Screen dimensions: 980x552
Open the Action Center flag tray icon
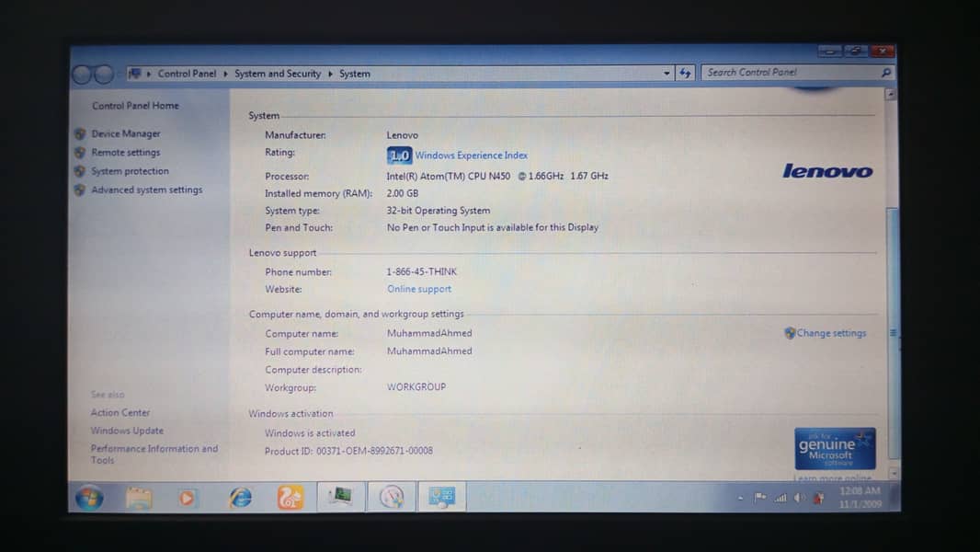pyautogui.click(x=760, y=498)
